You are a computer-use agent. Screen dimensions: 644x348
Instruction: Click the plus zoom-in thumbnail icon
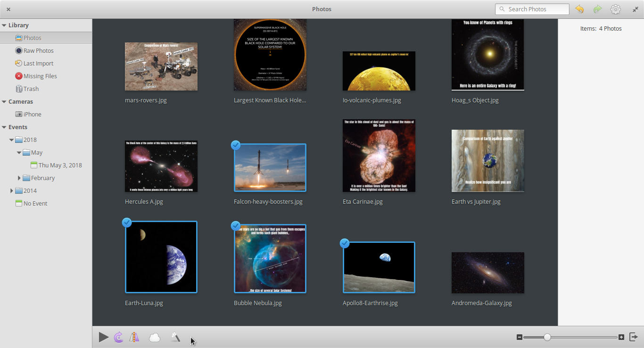point(621,337)
